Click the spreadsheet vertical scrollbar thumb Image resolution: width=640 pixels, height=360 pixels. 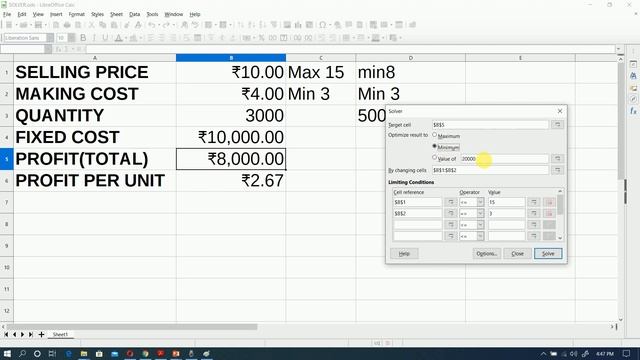point(620,120)
